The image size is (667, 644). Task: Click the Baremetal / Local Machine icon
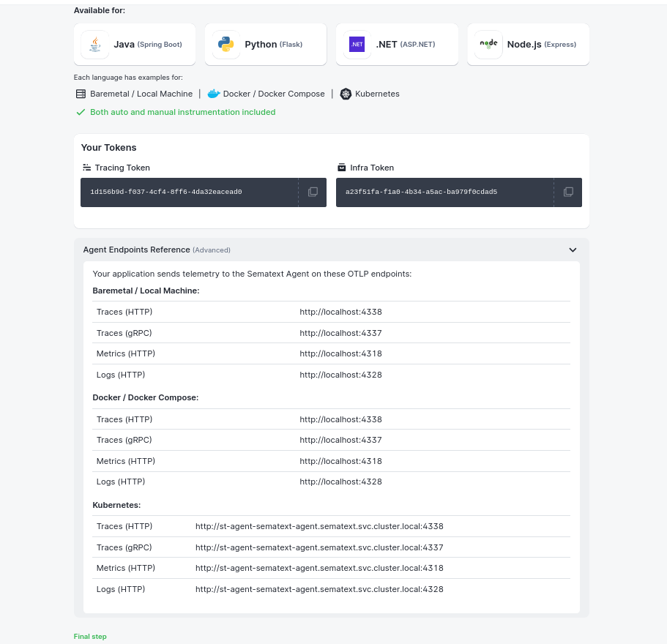[81, 94]
